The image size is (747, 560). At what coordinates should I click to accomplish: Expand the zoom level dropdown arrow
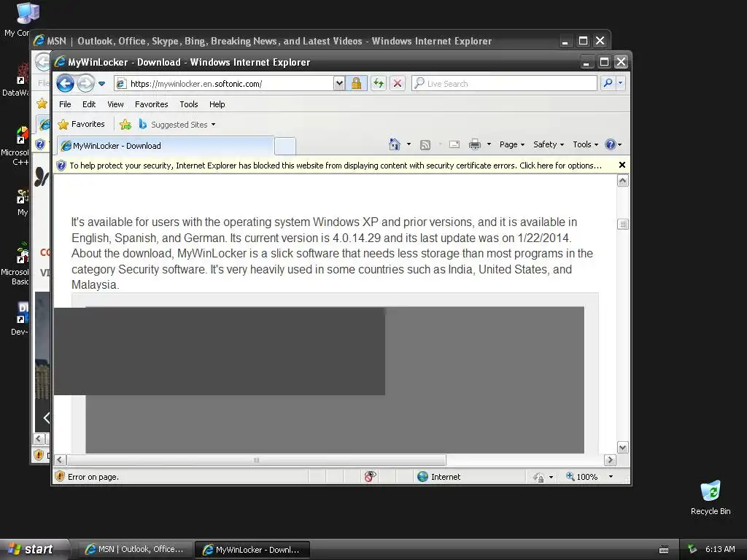click(x=611, y=477)
